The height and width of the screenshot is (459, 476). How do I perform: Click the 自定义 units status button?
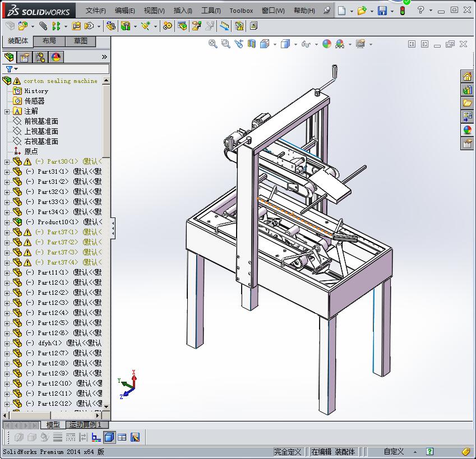[394, 452]
